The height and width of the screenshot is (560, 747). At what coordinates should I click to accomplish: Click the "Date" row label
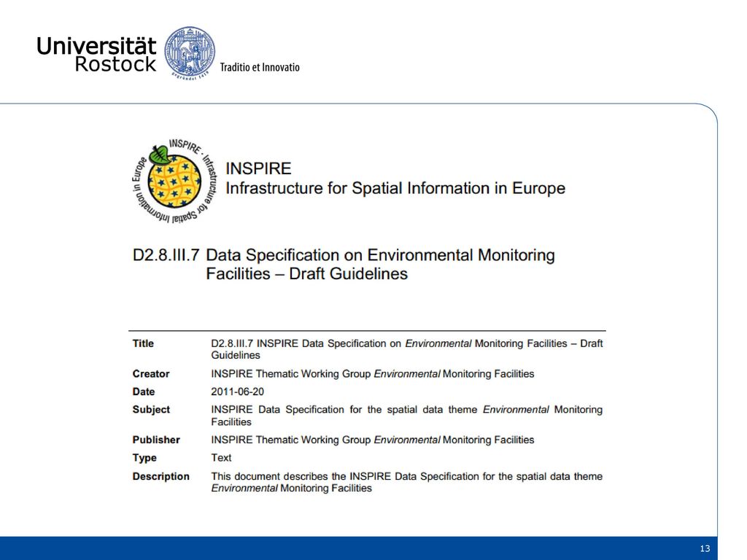(x=144, y=392)
